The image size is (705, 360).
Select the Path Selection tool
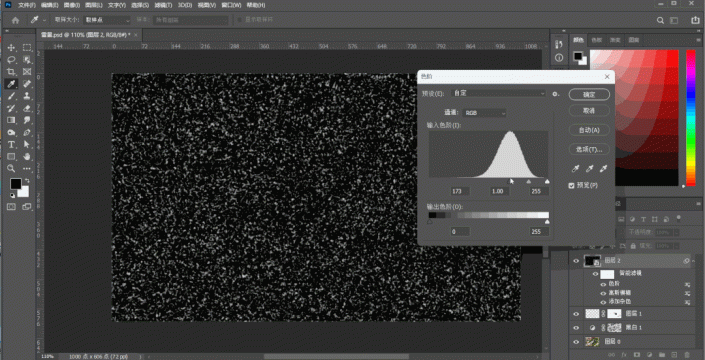[27, 145]
